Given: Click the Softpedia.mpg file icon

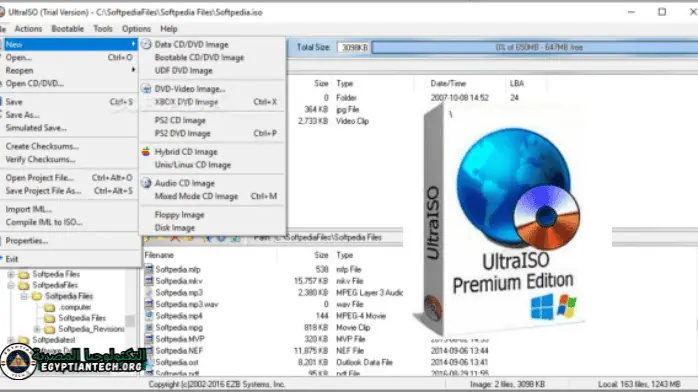Looking at the screenshot, I should [149, 327].
